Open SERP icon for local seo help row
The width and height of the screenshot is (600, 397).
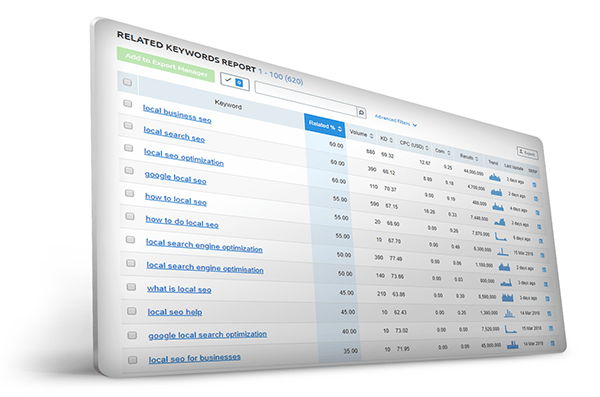coord(549,314)
